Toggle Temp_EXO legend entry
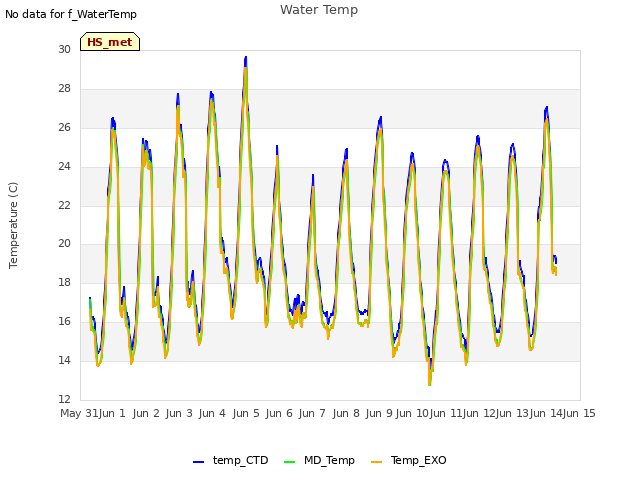 (409, 460)
